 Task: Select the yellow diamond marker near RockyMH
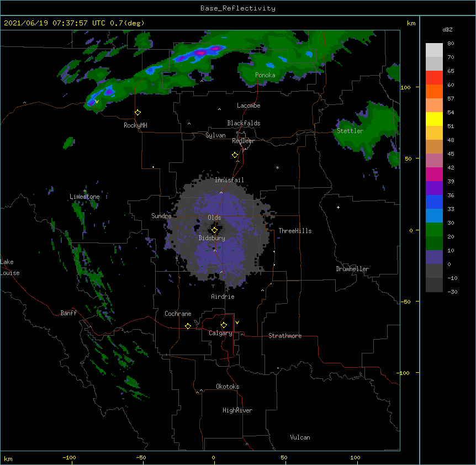(138, 113)
